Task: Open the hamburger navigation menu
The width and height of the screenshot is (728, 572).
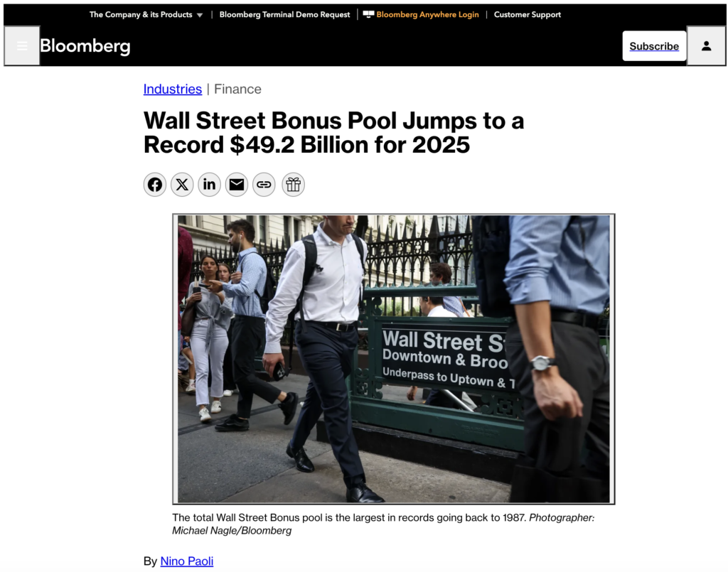Action: point(22,46)
